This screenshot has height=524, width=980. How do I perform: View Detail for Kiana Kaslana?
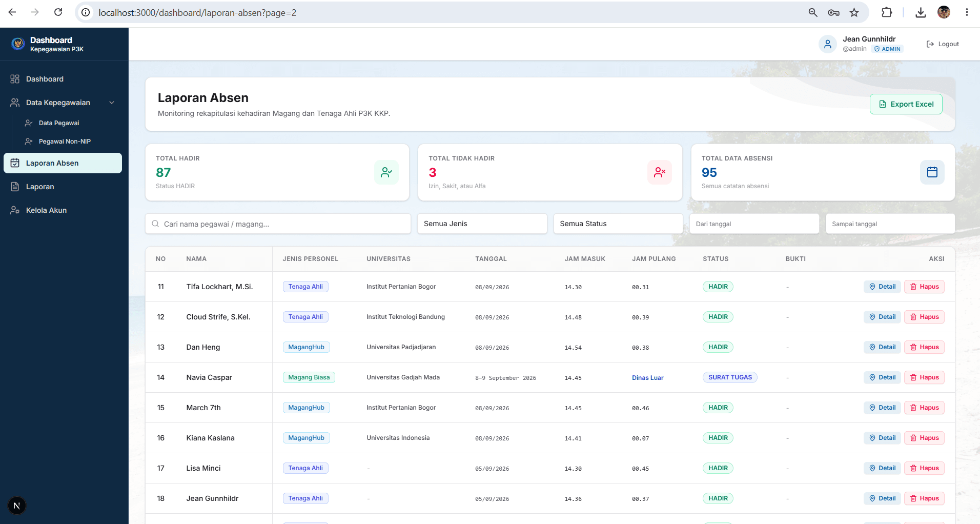click(x=882, y=438)
